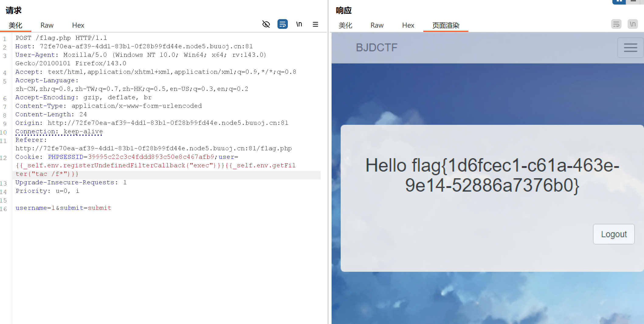Toggle hide non-printable eye icon in request
644x324 pixels.
[266, 24]
